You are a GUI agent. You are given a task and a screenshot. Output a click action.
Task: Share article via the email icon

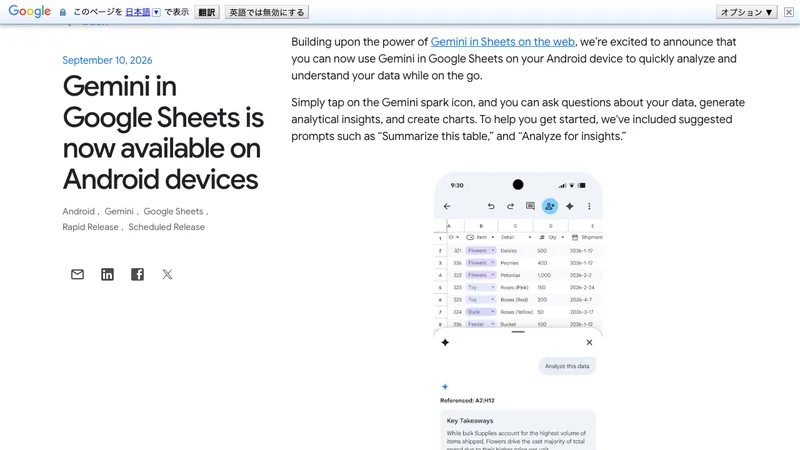(x=77, y=274)
